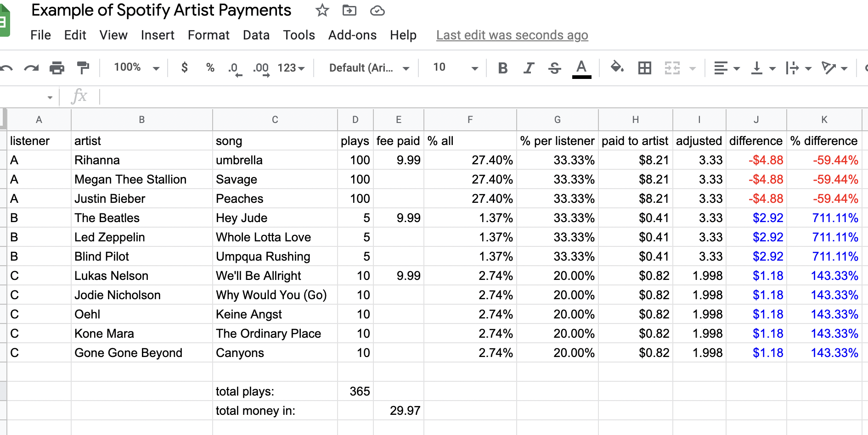Print the spreadsheet

(57, 68)
